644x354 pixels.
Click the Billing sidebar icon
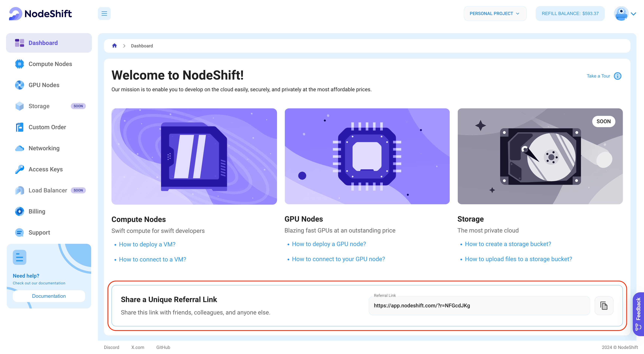coord(19,211)
